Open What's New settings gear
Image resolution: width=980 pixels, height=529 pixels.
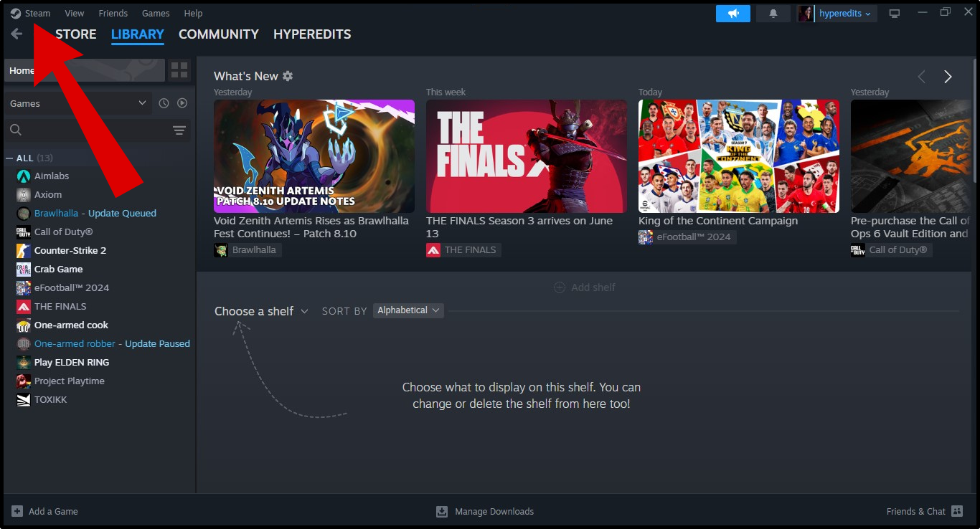tap(288, 76)
